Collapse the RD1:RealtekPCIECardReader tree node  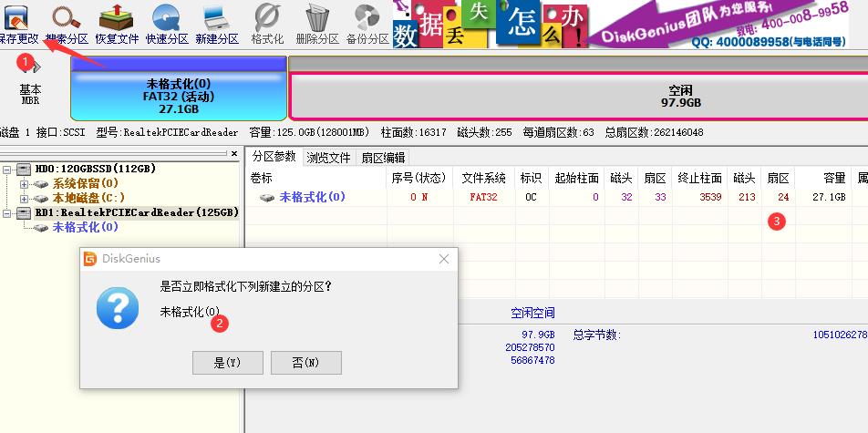(x=6, y=212)
